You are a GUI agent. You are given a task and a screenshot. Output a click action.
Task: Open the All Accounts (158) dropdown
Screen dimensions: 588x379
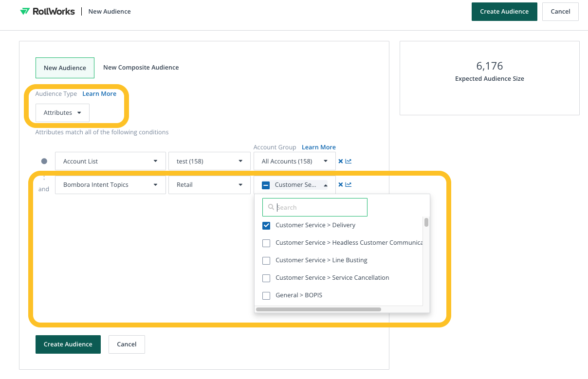(x=294, y=161)
